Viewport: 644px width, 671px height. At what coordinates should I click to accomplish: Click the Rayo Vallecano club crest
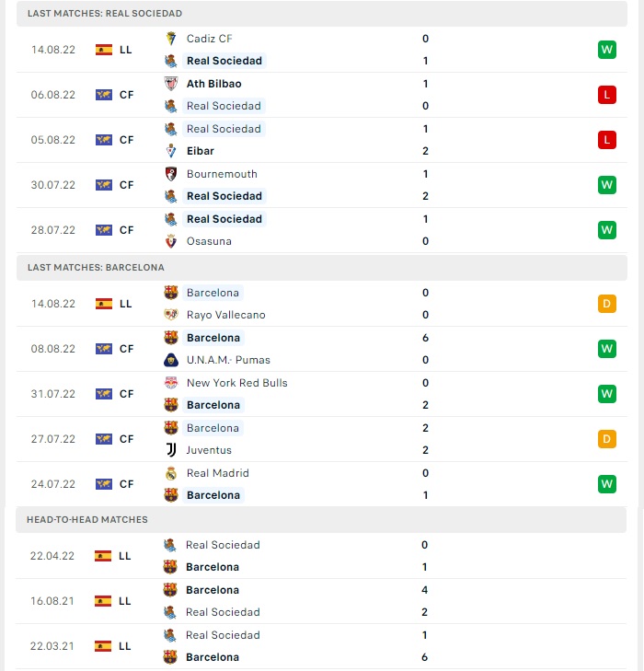pos(171,315)
